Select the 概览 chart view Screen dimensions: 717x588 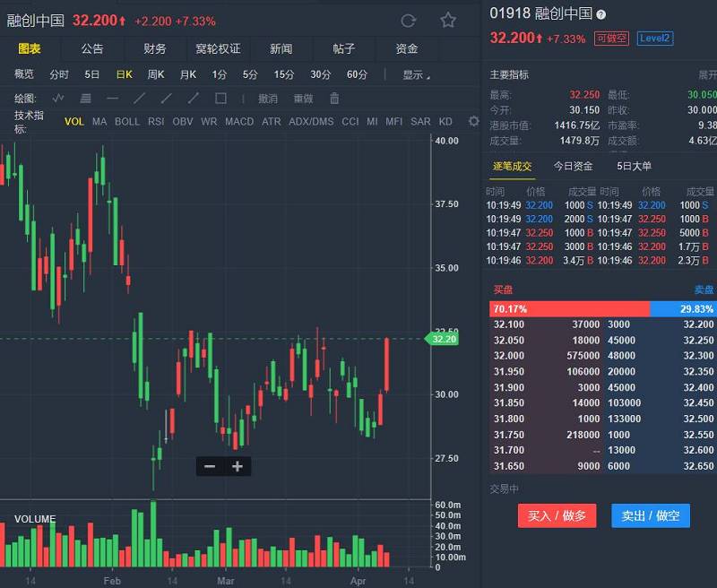pos(24,74)
